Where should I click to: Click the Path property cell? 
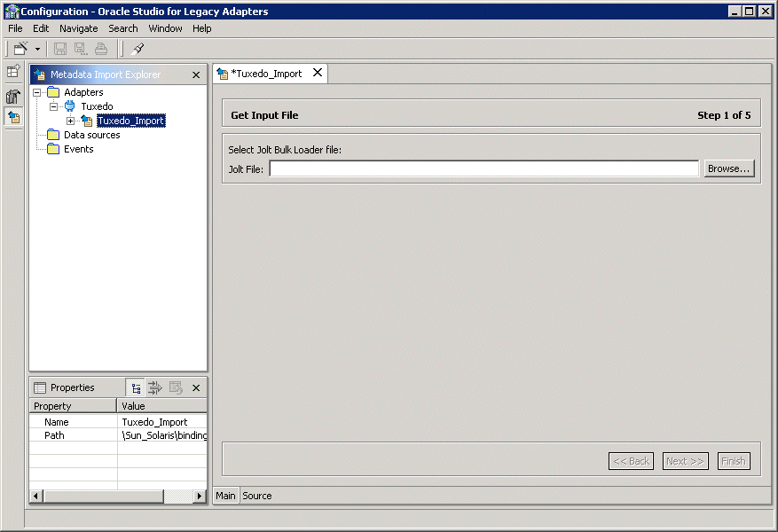(x=73, y=435)
